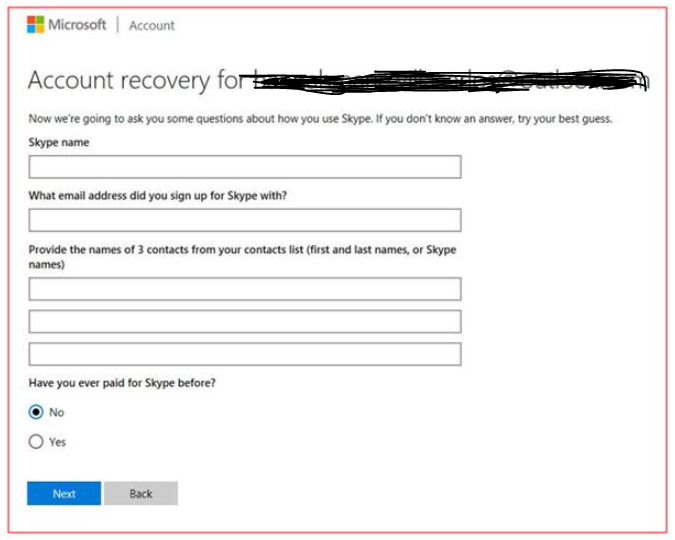Viewport: 675px width, 540px height.
Task: Focus the Skype name input field
Action: click(x=245, y=167)
